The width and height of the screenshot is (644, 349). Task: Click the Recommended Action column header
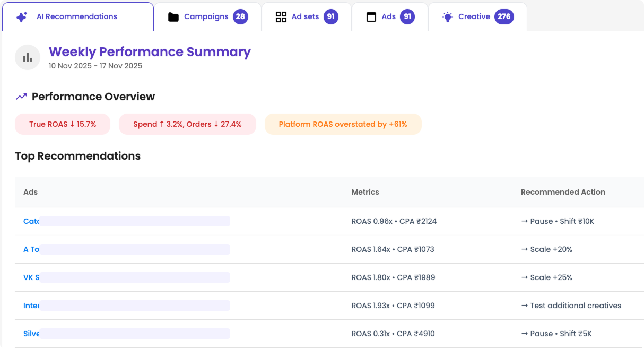pos(563,192)
